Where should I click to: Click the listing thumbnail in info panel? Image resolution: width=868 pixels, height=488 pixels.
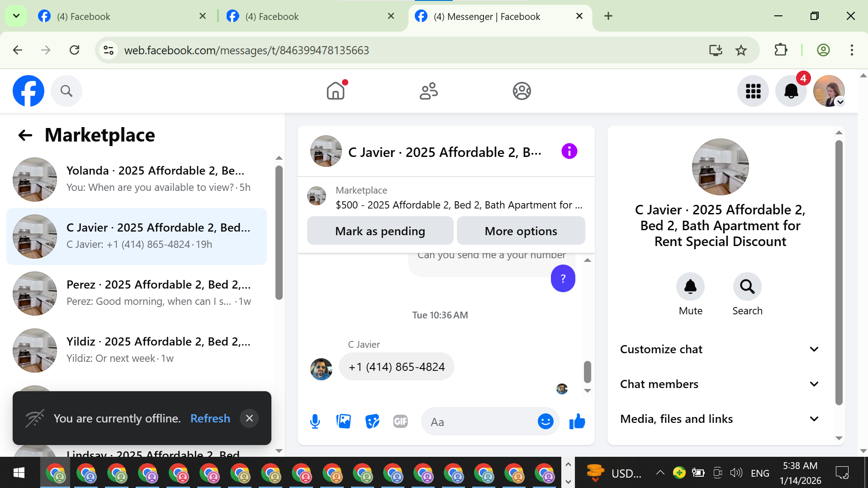(x=720, y=167)
